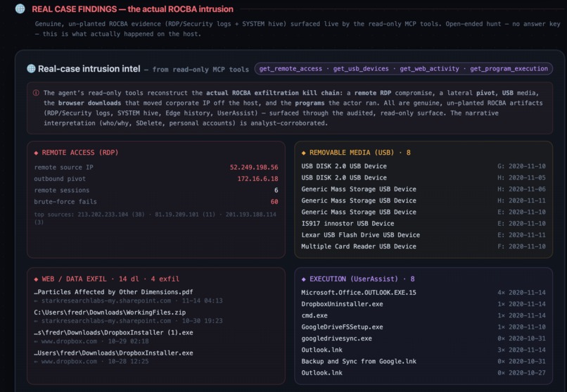Image resolution: width=567 pixels, height=392 pixels.
Task: Click the EXECUTION (UserAssist) · 8 heading
Action: tap(362, 279)
